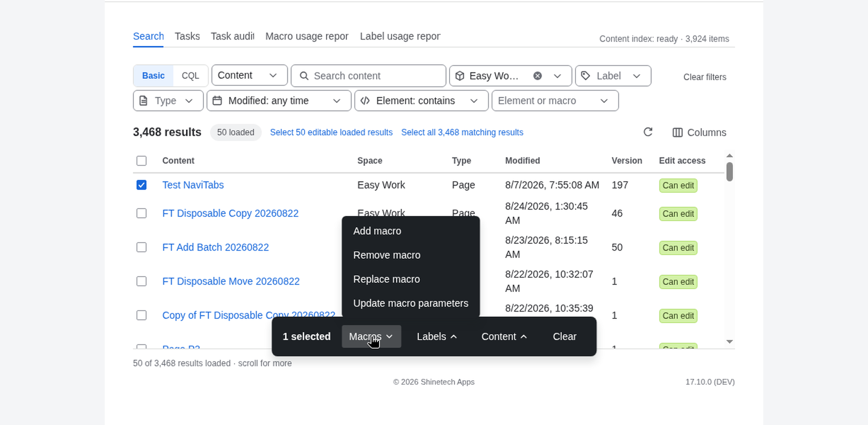Switch to Basic search mode
868x425 pixels.
(153, 76)
